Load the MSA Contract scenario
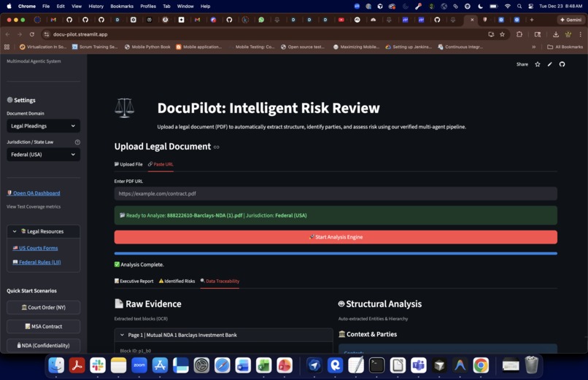Viewport: 588px width, 380px height. 44,327
